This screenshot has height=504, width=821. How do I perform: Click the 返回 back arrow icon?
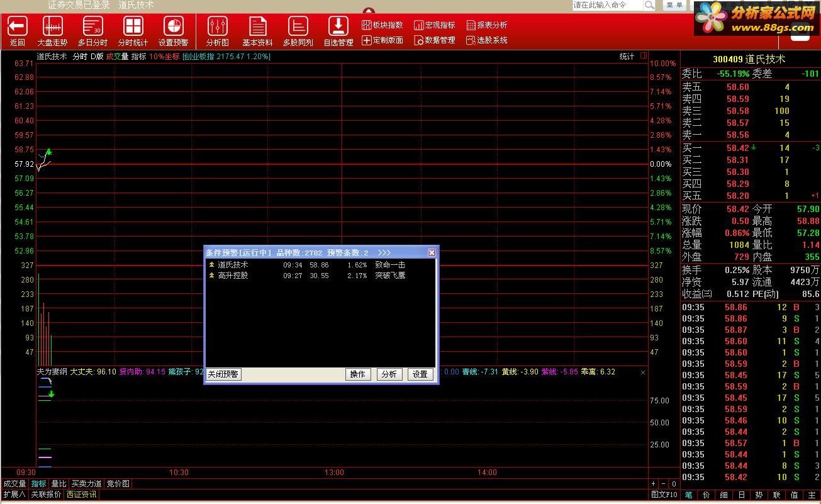click(17, 26)
